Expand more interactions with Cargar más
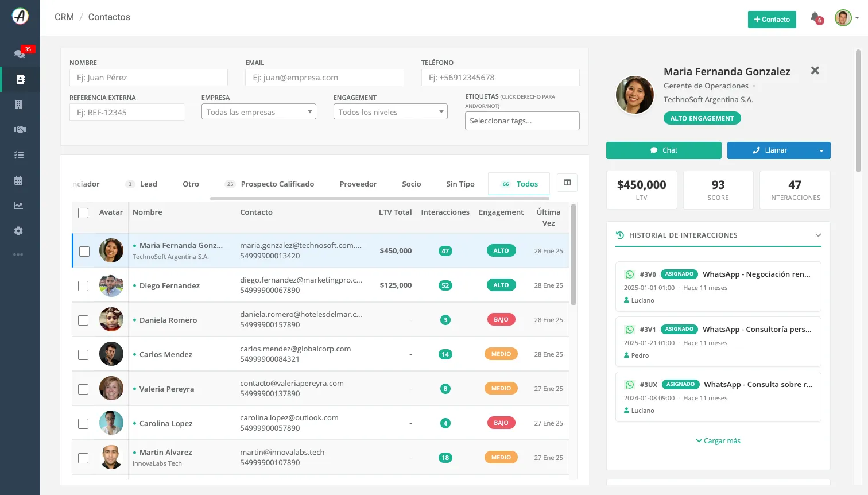The width and height of the screenshot is (868, 495). tap(718, 441)
